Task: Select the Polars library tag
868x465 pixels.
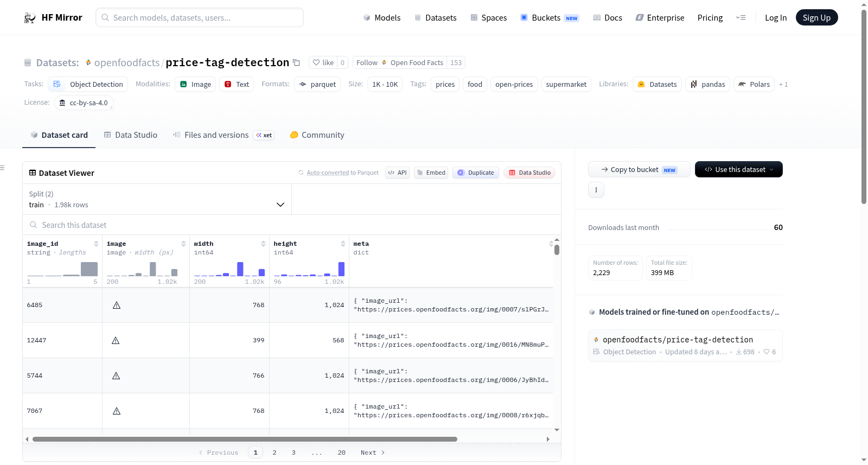Action: (x=754, y=84)
